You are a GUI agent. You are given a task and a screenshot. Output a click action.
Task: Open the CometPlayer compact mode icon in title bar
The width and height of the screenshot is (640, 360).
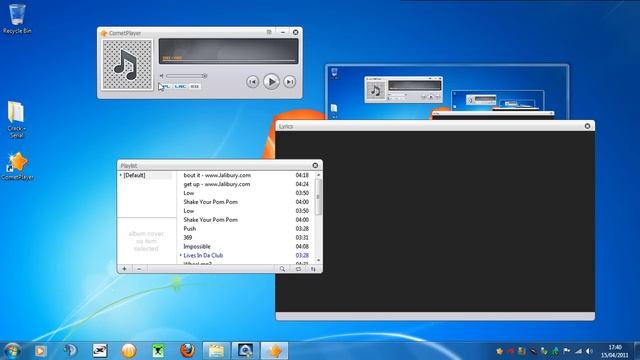[269, 32]
